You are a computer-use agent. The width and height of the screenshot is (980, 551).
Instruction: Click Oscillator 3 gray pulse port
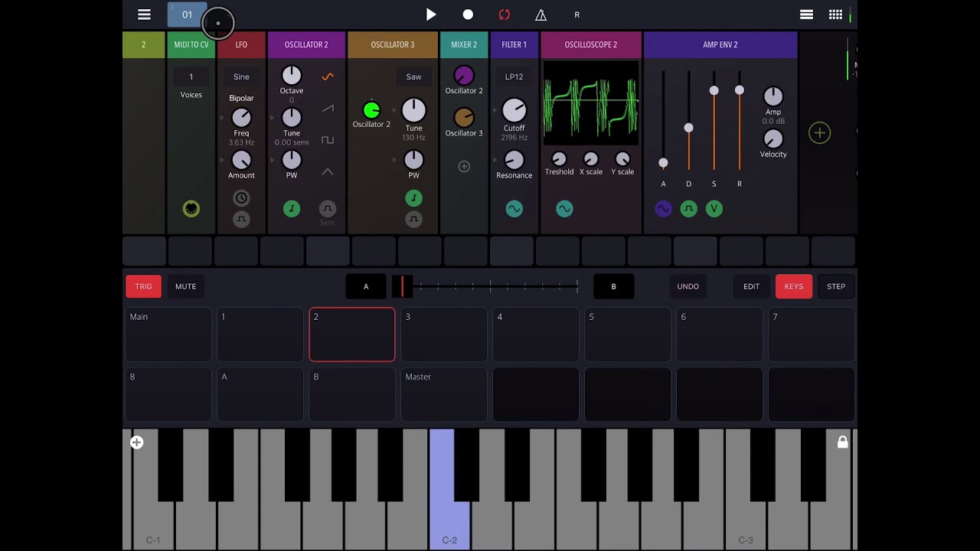[413, 219]
